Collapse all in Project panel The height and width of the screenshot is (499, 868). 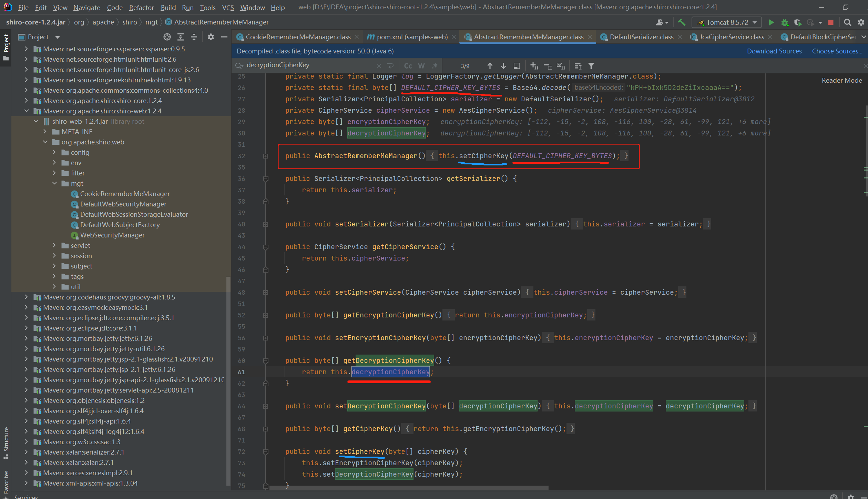click(x=194, y=37)
